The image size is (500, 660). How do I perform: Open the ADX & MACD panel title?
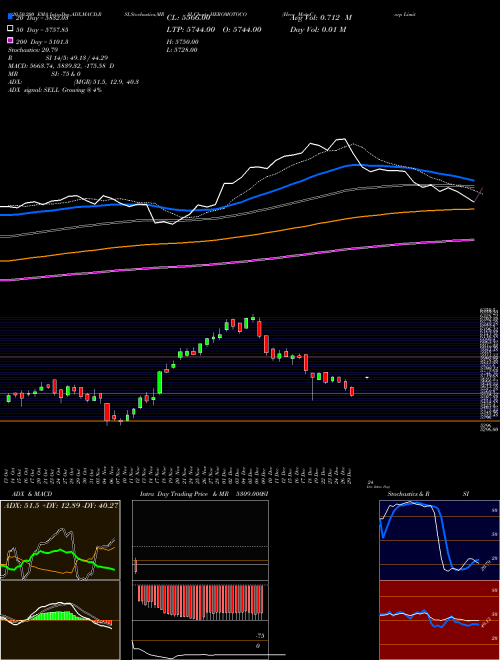(32, 494)
